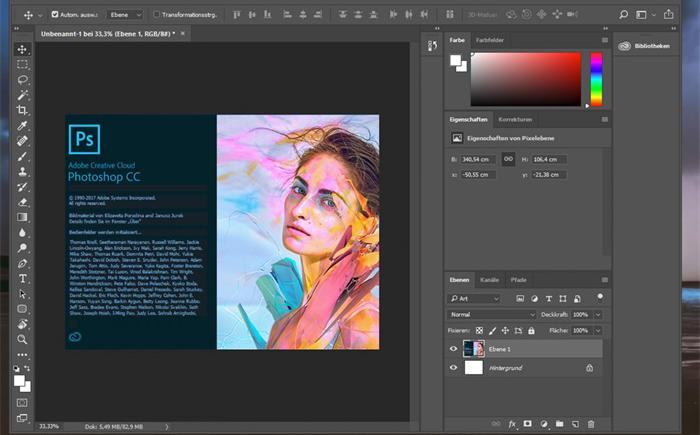Select the Type tool
The width and height of the screenshot is (700, 435).
[22, 279]
